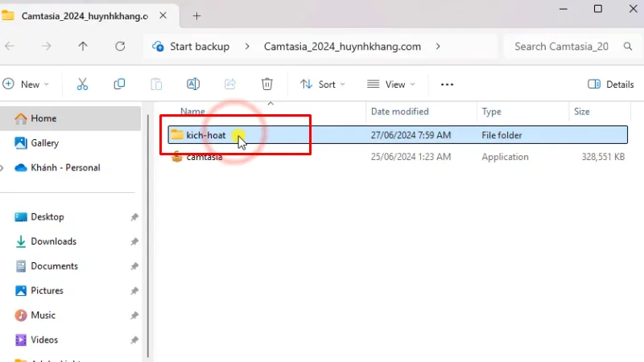
Task: Click the Delete trash can icon
Action: click(267, 84)
